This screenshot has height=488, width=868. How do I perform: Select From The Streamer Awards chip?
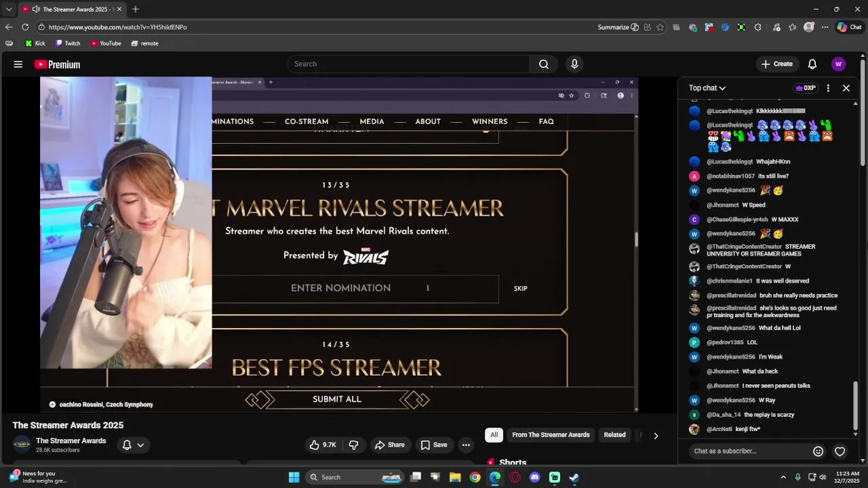coord(551,435)
